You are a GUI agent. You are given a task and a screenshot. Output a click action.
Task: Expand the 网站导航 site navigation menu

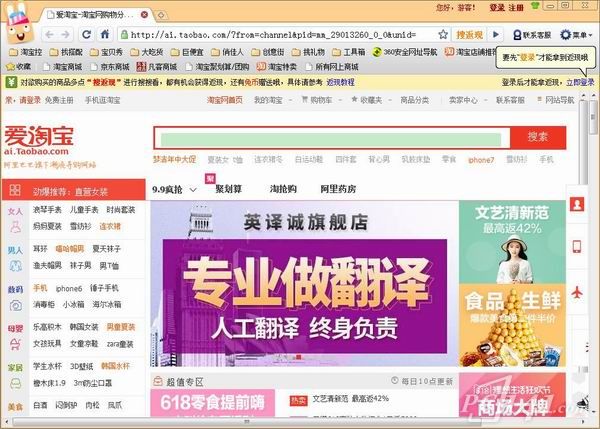pyautogui.click(x=556, y=100)
